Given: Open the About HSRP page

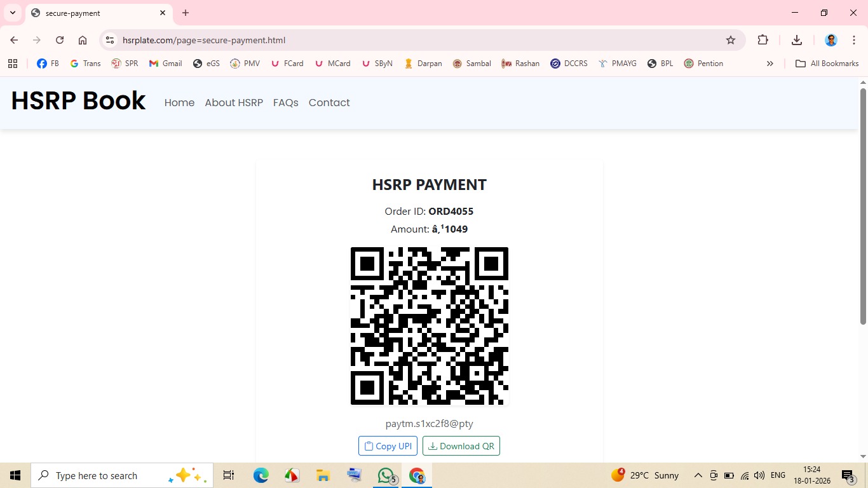Looking at the screenshot, I should click(x=234, y=103).
